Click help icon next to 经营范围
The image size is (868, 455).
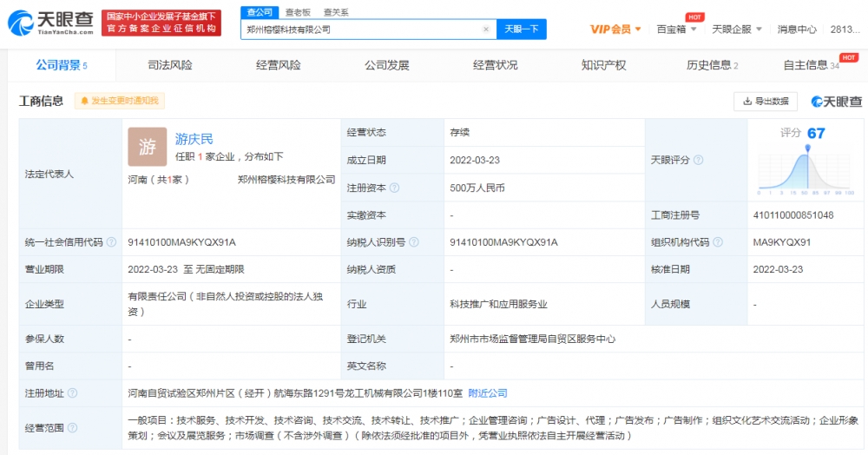[x=73, y=428]
